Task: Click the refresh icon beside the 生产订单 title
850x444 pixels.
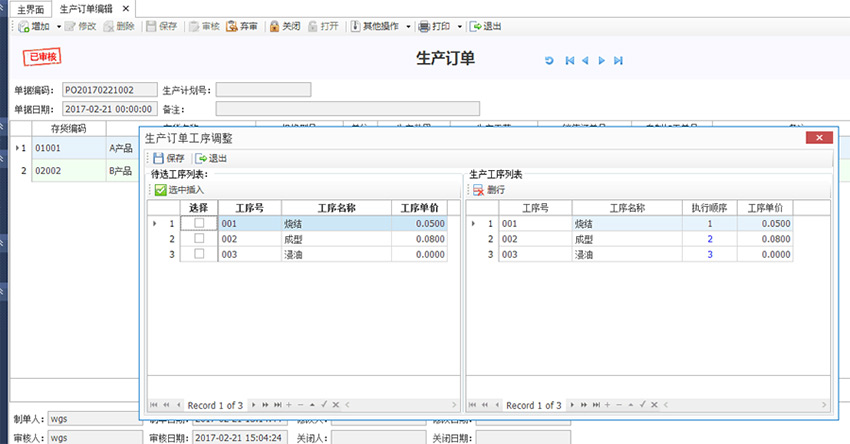Action: click(549, 61)
